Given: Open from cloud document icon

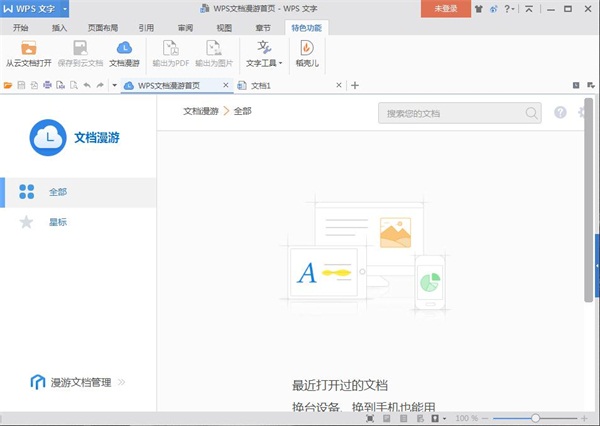Looking at the screenshot, I should pos(29,49).
